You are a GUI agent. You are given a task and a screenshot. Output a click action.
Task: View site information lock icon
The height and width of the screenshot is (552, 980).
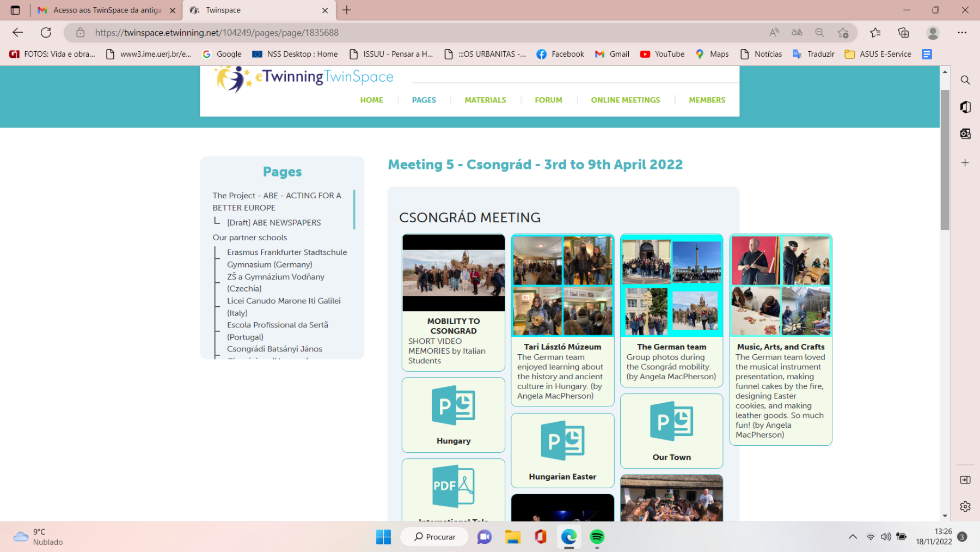pos(81,33)
